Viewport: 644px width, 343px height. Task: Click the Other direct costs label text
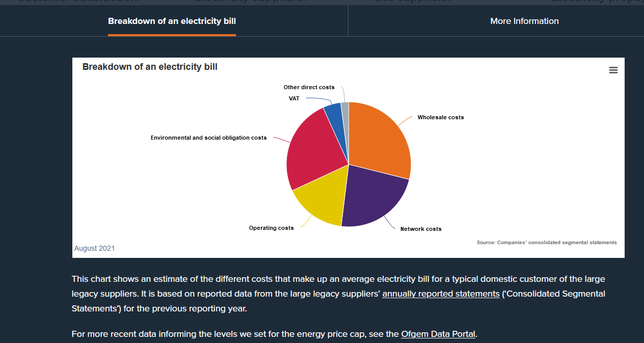point(309,87)
